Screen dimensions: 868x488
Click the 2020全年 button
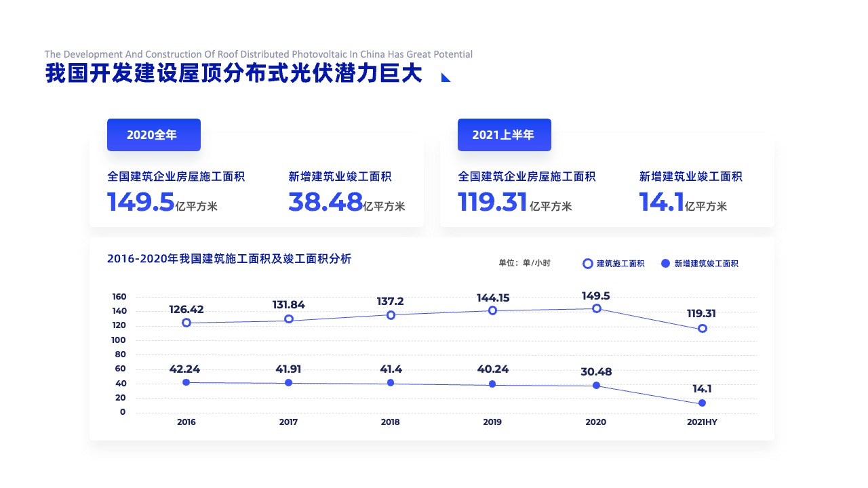click(154, 135)
